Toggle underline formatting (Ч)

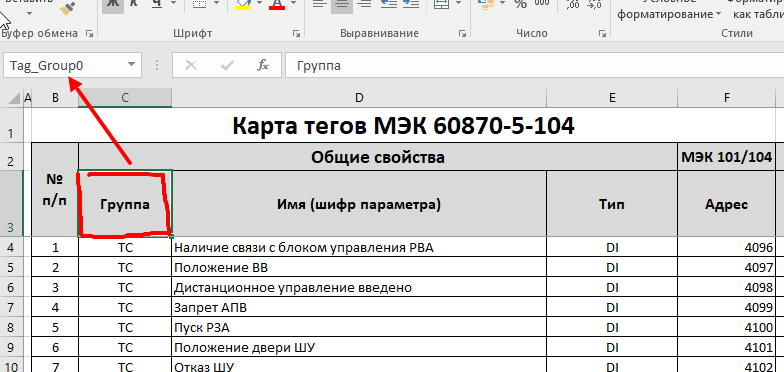pyautogui.click(x=157, y=4)
